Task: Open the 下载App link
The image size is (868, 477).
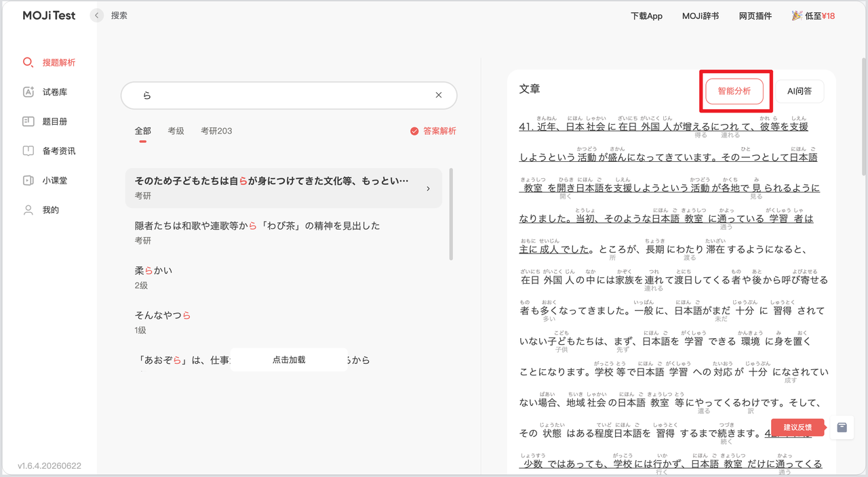Action: click(646, 16)
